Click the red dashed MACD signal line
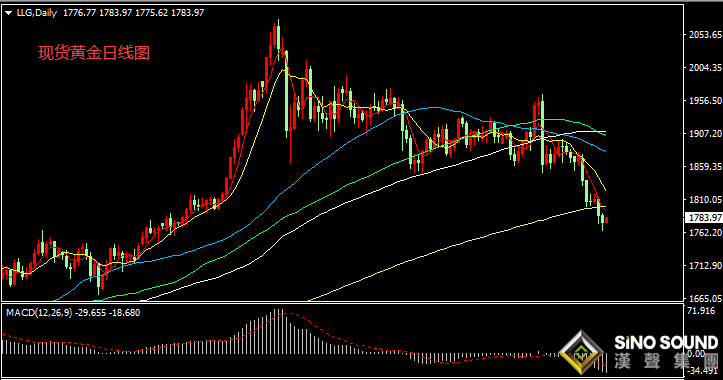Screen dimensions: 723x380 point(323,331)
